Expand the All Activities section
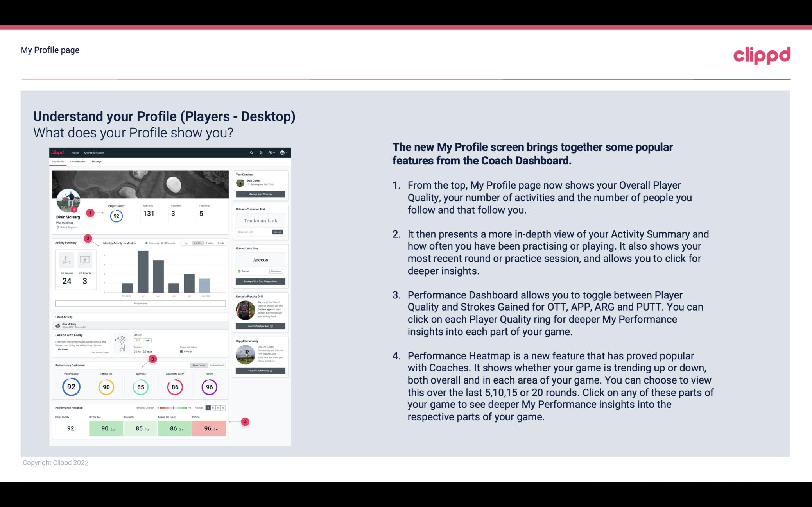The width and height of the screenshot is (812, 507). click(x=140, y=303)
